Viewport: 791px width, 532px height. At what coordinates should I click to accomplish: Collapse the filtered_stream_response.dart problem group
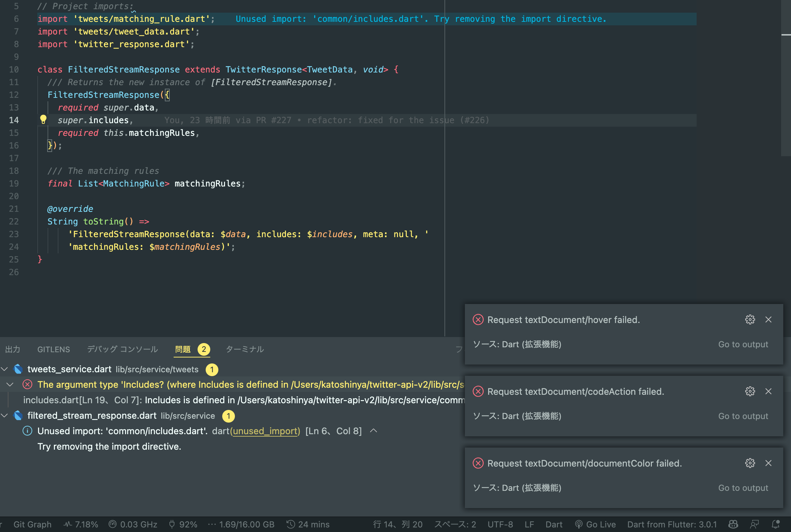[x=5, y=416]
